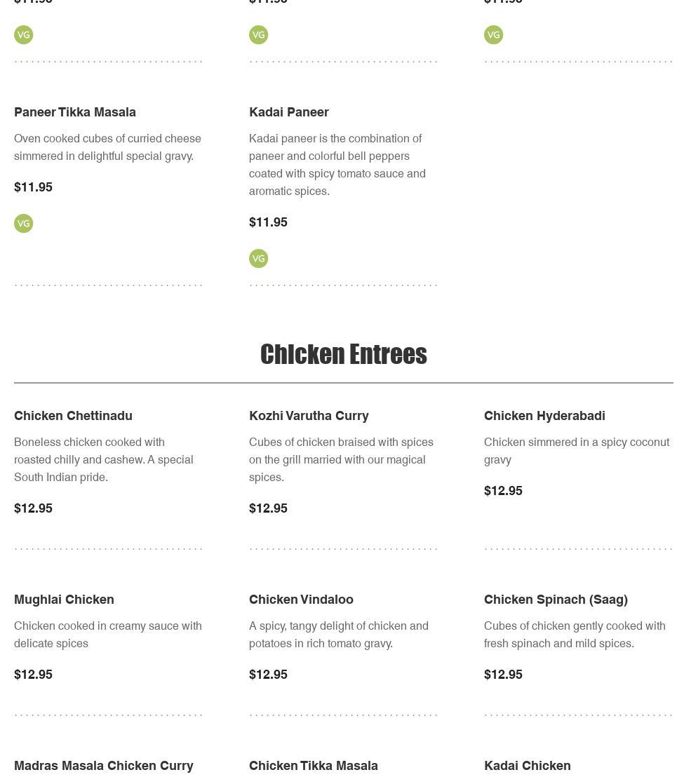Viewport: 677px width, 784px height.
Task: Open the Madras Masala Chicken Curry item
Action: (x=104, y=766)
